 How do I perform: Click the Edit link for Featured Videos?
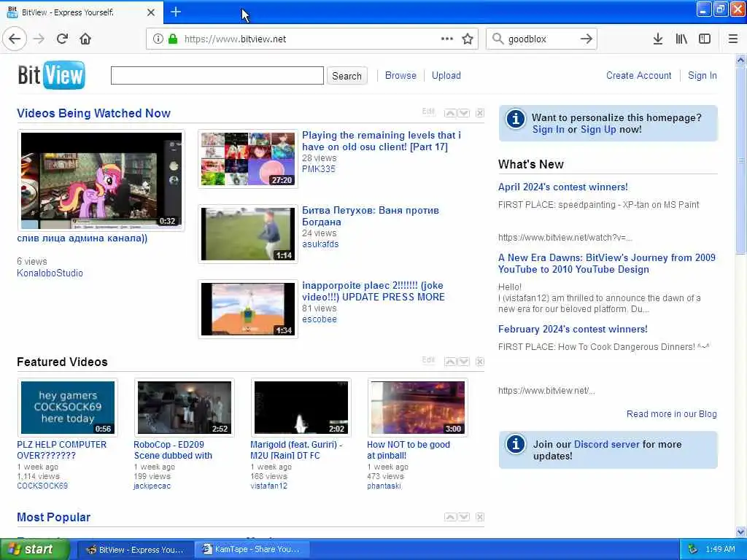tap(427, 359)
